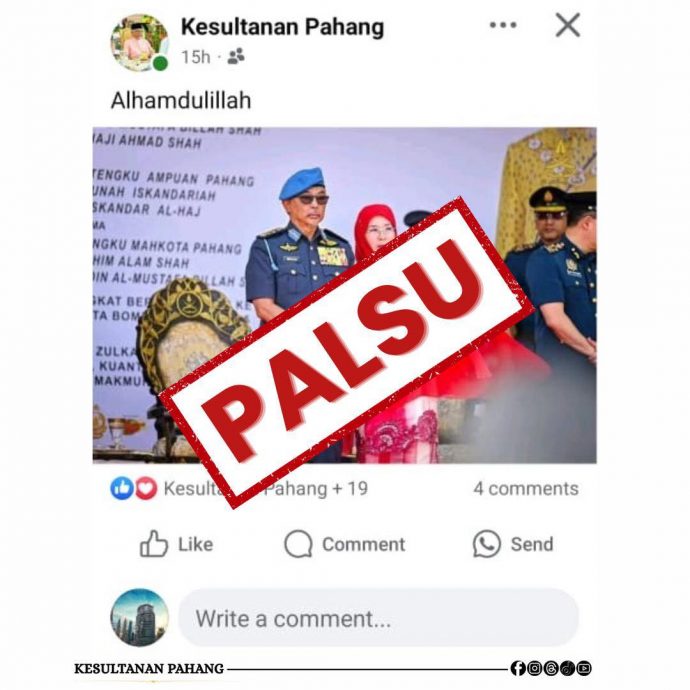
Task: Click the Facebook icon in the footer
Action: click(518, 668)
